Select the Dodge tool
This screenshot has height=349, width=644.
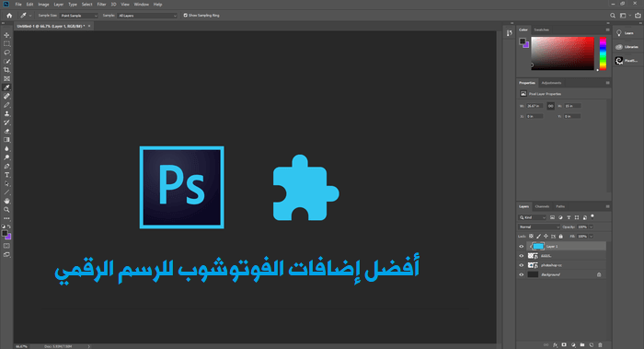pos(6,157)
